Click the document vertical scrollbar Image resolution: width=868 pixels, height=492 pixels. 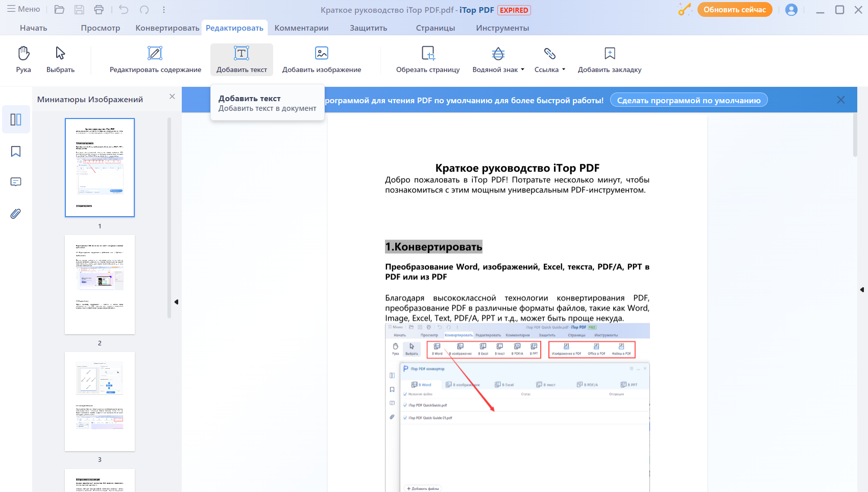[855, 135]
